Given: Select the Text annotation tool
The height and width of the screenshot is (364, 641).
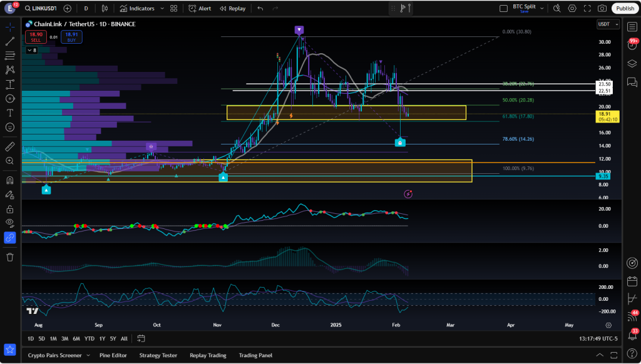Looking at the screenshot, I should tap(10, 113).
